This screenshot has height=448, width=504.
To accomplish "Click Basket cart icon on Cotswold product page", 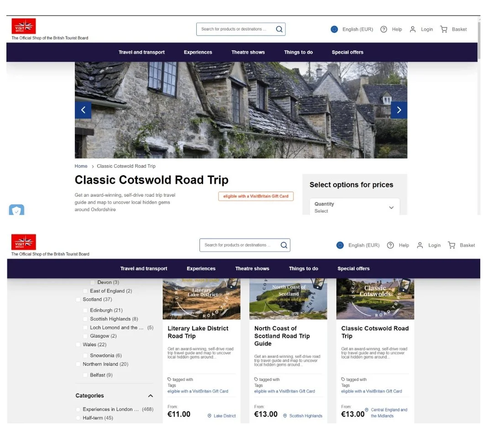I will click(x=444, y=29).
